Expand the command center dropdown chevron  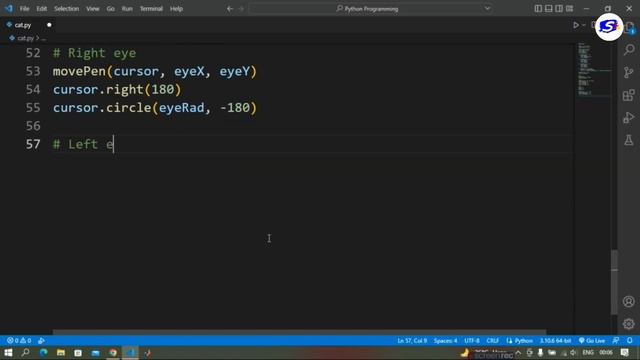487,9
